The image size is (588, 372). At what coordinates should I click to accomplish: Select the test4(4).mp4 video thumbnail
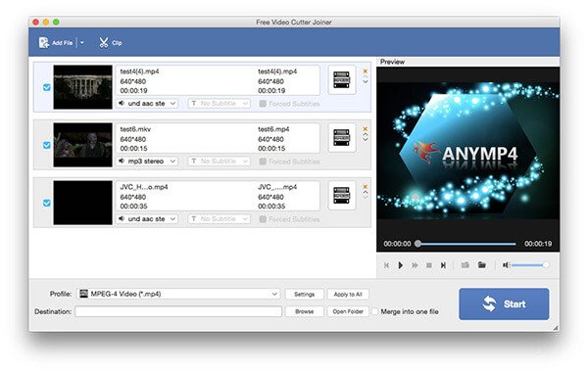[x=83, y=87]
